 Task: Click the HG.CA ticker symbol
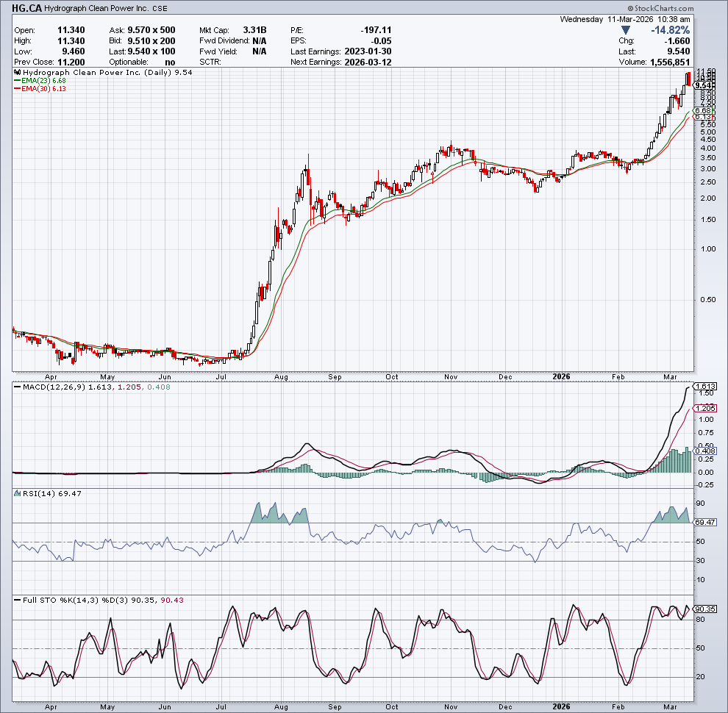(26, 8)
